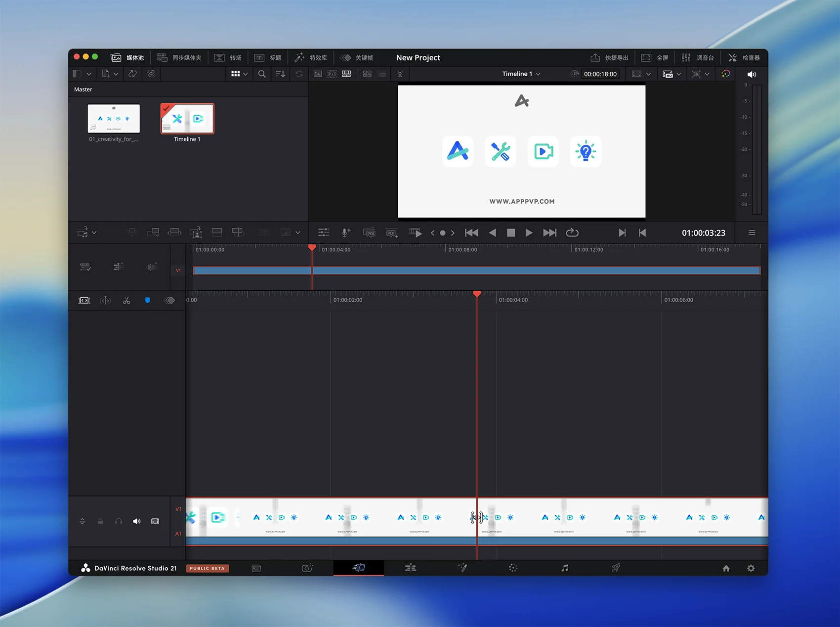Click the 快捷导出 quick export button

[x=610, y=58]
